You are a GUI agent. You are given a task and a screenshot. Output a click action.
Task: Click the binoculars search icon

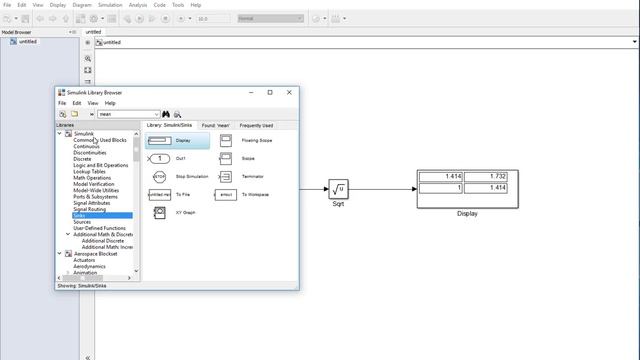pos(166,114)
